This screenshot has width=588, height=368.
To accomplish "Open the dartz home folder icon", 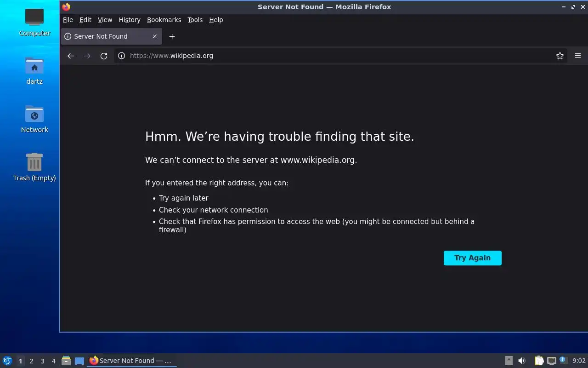I will pyautogui.click(x=34, y=70).
